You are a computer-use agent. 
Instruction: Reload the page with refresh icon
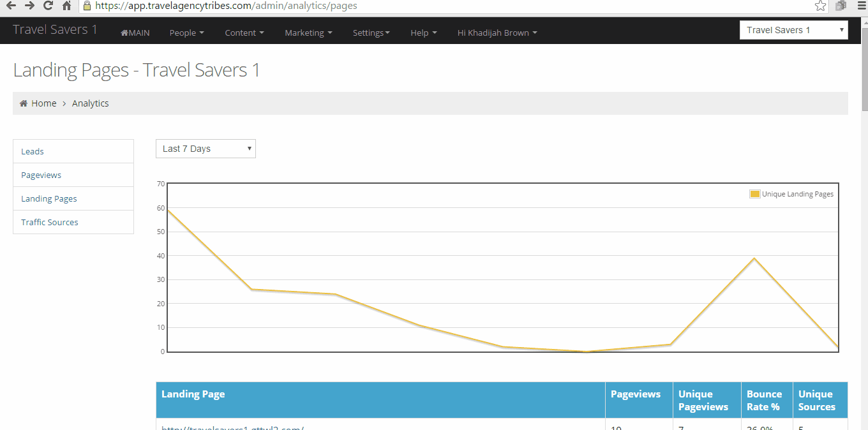(48, 6)
